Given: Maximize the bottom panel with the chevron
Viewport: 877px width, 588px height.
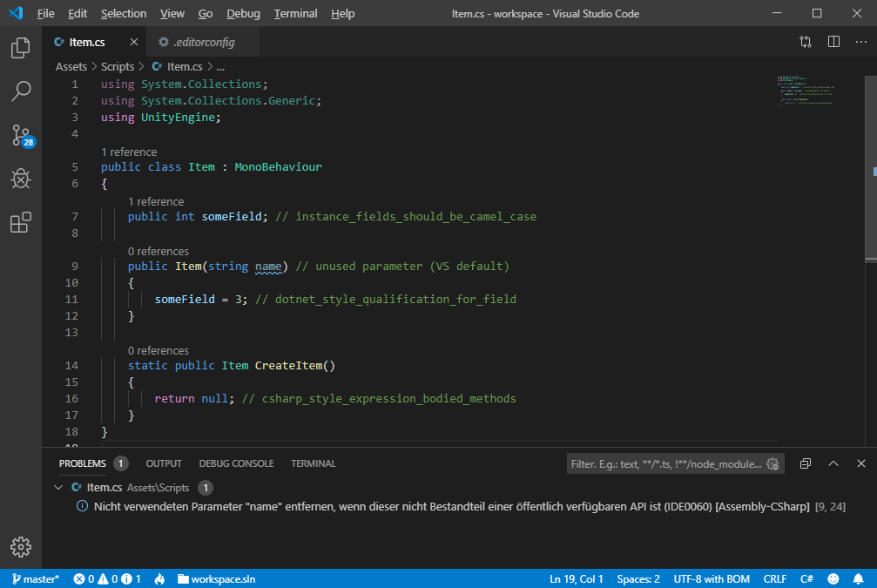Looking at the screenshot, I should [x=833, y=463].
